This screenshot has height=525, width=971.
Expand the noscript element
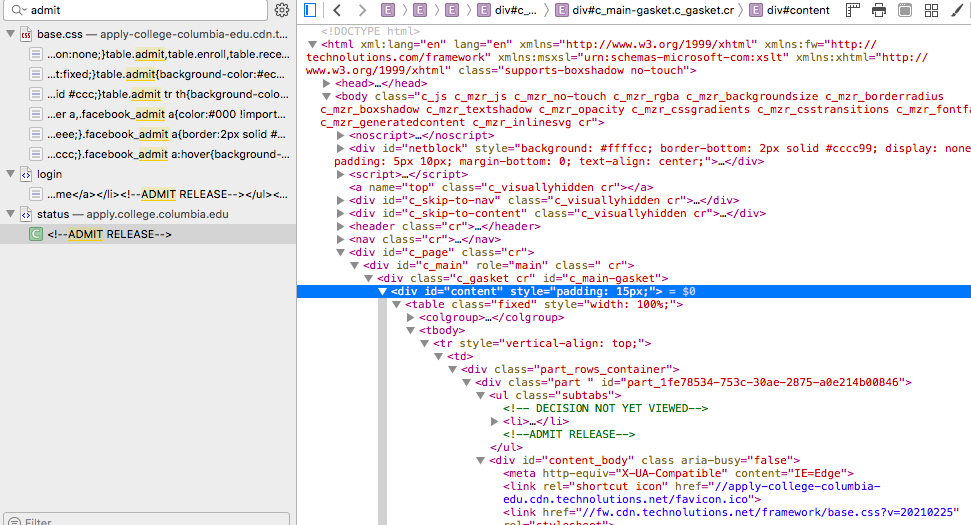pyautogui.click(x=341, y=135)
